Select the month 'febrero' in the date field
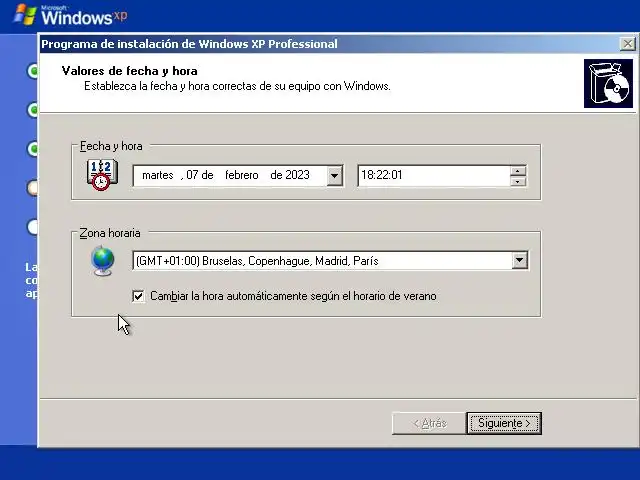This screenshot has width=640, height=480. [x=242, y=175]
